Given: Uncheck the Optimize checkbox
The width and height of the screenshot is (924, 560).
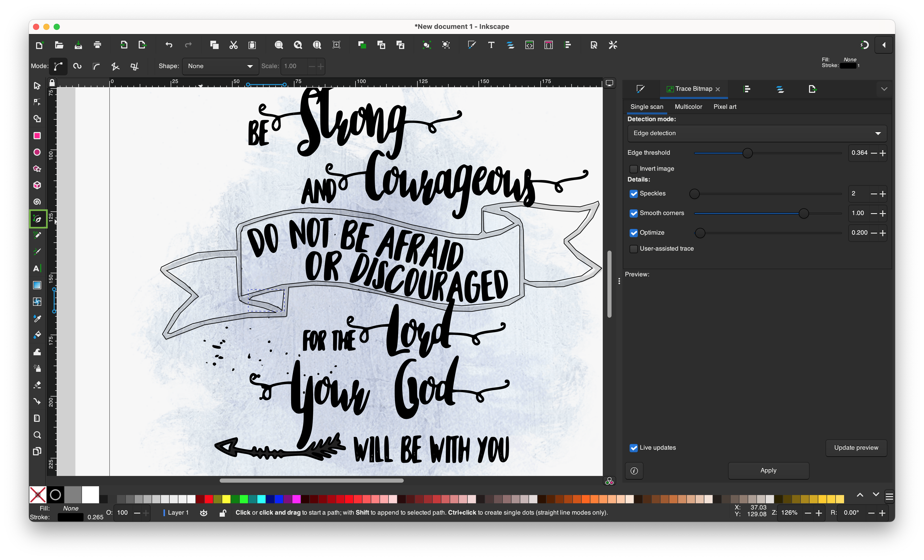Looking at the screenshot, I should point(633,233).
